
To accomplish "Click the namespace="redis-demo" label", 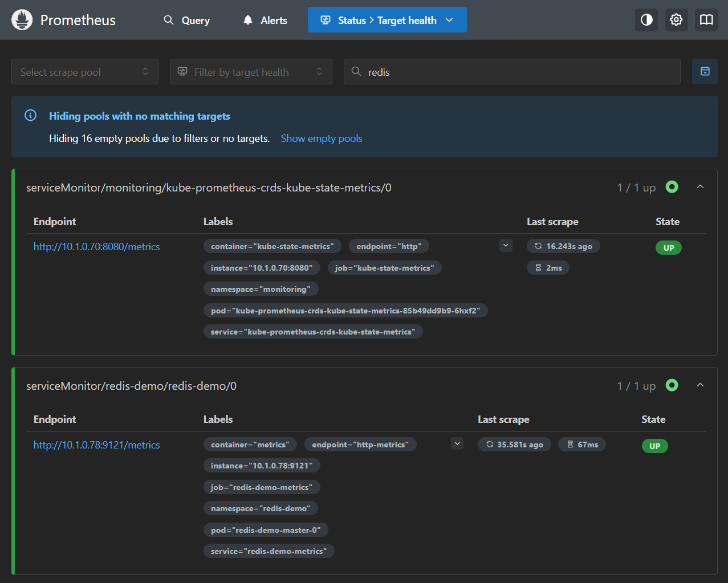I will pos(261,508).
